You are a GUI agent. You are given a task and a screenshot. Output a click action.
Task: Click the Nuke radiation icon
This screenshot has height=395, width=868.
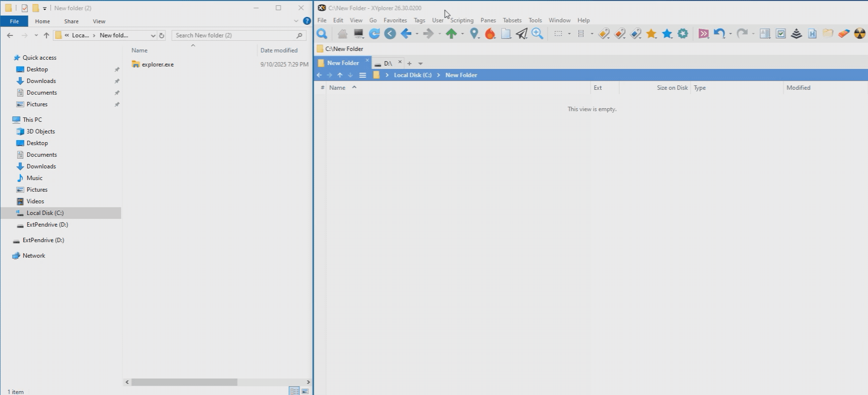pyautogui.click(x=859, y=33)
